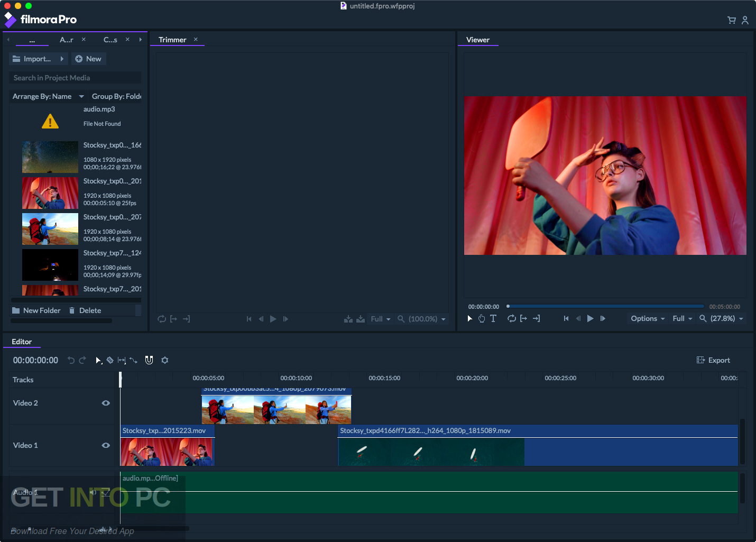Click the Export button
This screenshot has height=542, width=756.
pyautogui.click(x=713, y=360)
